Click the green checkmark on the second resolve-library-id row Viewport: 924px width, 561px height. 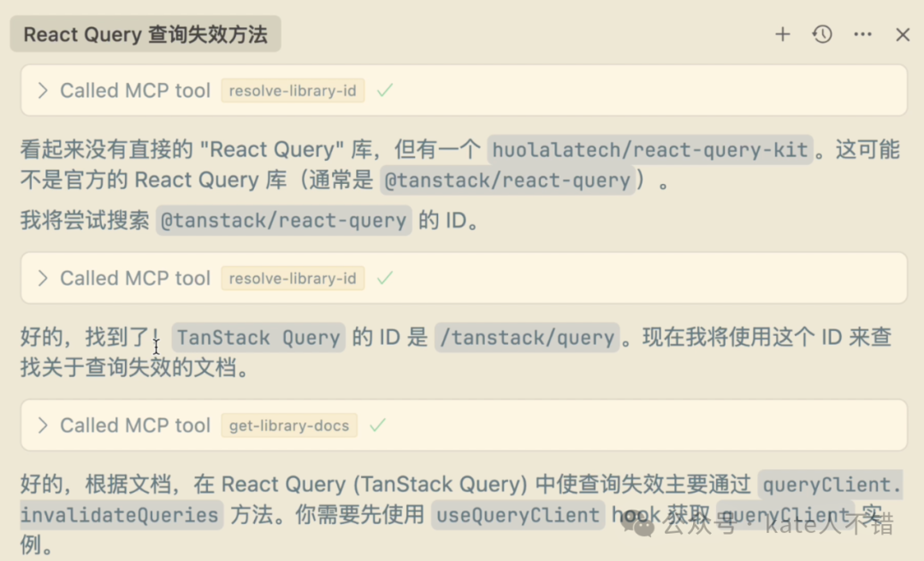[x=385, y=278]
